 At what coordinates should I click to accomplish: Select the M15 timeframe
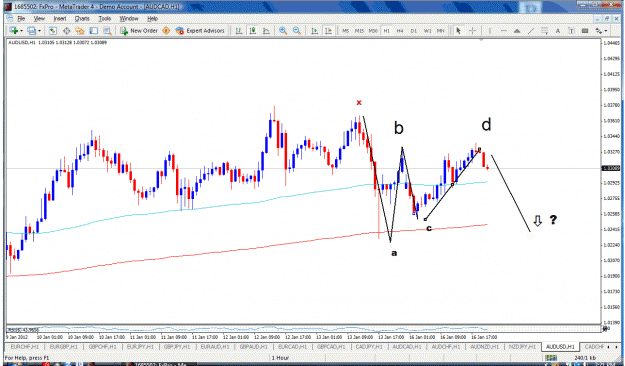pos(359,31)
